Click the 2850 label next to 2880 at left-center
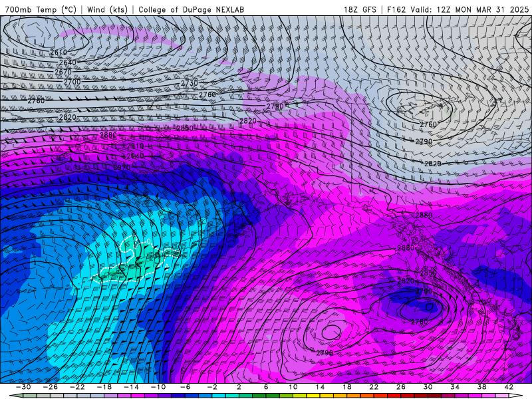 pyautogui.click(x=185, y=128)
